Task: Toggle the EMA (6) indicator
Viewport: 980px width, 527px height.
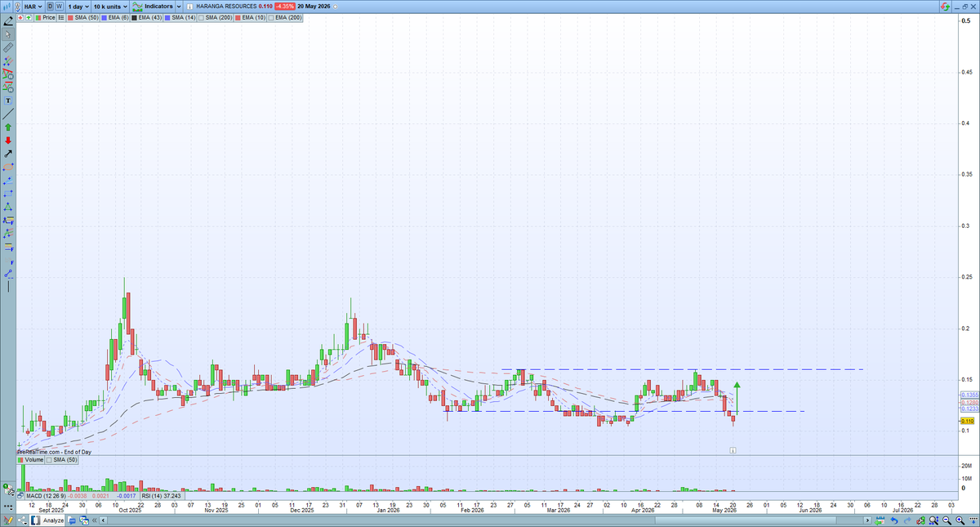Action: click(115, 17)
